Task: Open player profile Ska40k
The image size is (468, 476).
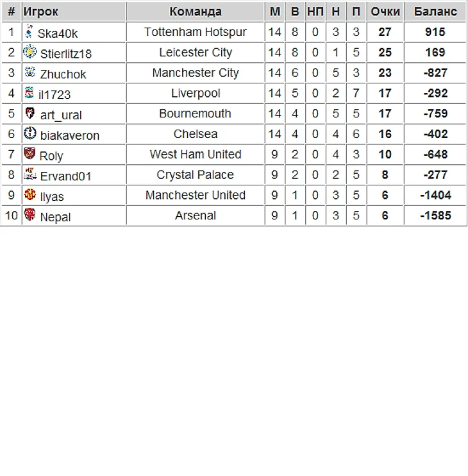Action: pos(58,33)
